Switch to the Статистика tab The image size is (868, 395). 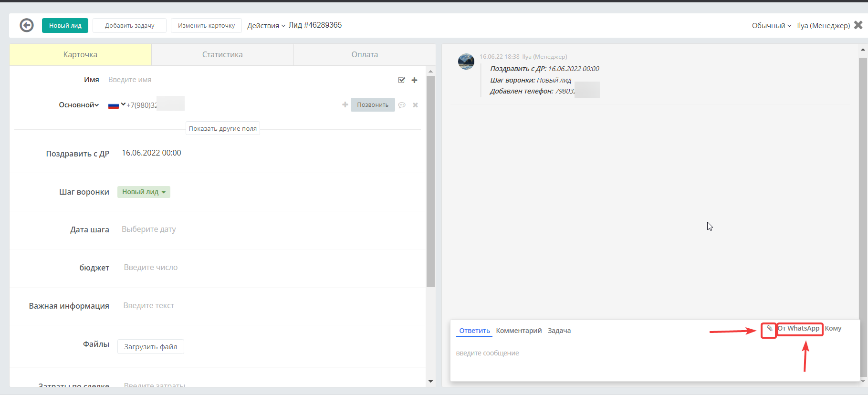pos(222,54)
